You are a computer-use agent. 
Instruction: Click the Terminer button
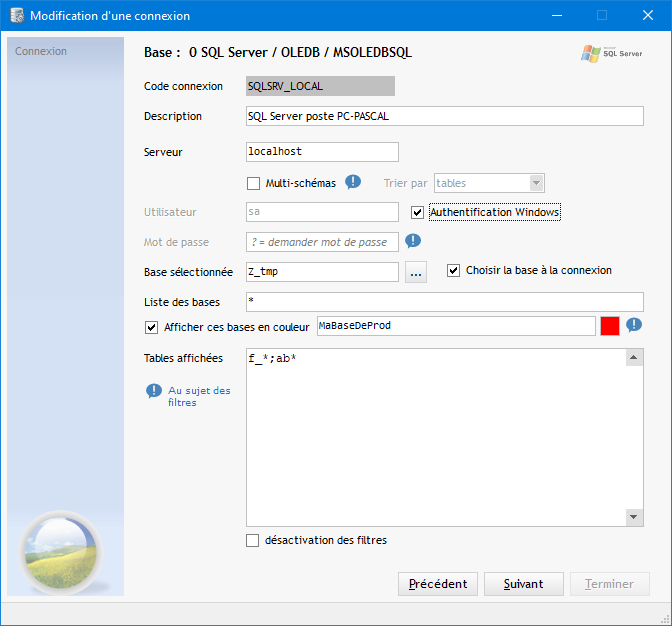point(609,584)
